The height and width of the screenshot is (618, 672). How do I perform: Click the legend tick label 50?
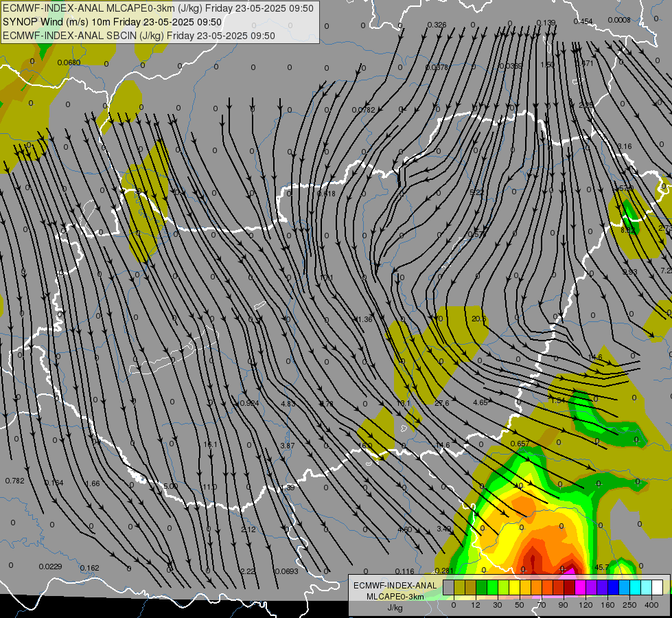coord(520,605)
